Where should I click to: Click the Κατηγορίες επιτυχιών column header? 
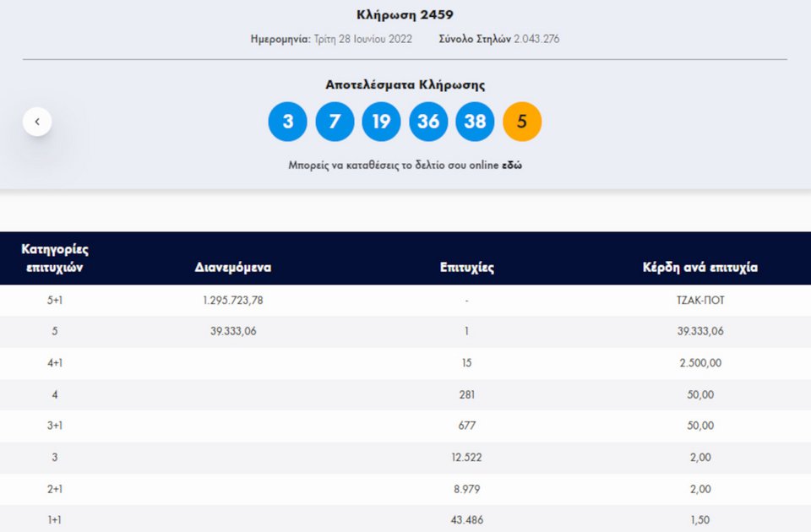[x=55, y=258]
